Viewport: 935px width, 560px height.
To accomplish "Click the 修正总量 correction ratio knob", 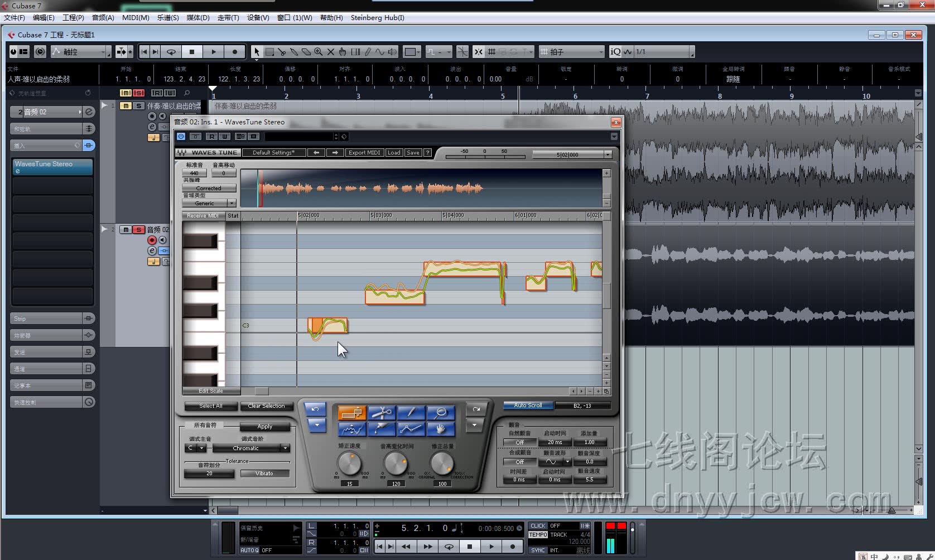I will tap(442, 463).
